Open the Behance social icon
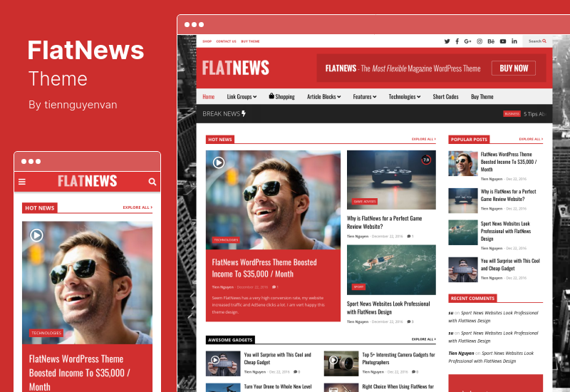 point(491,41)
